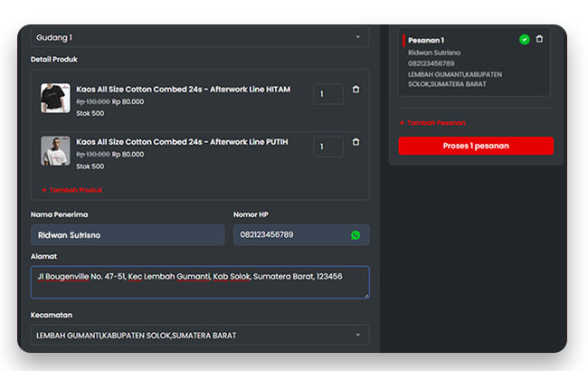Focus the quantity field for HITAM shirt
Image resolution: width=588 pixels, height=371 pixels.
(327, 94)
